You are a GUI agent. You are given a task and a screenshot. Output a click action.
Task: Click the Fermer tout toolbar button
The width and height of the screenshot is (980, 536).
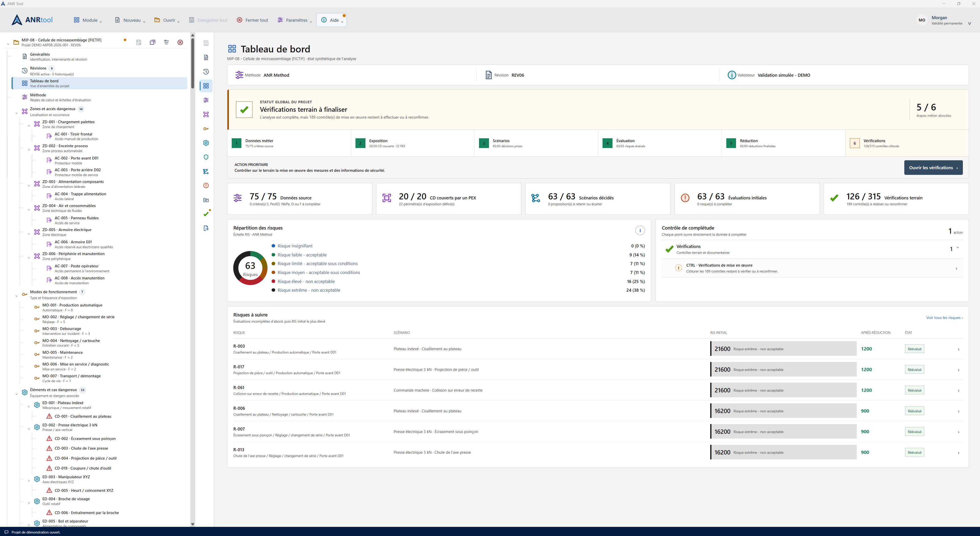tap(253, 20)
